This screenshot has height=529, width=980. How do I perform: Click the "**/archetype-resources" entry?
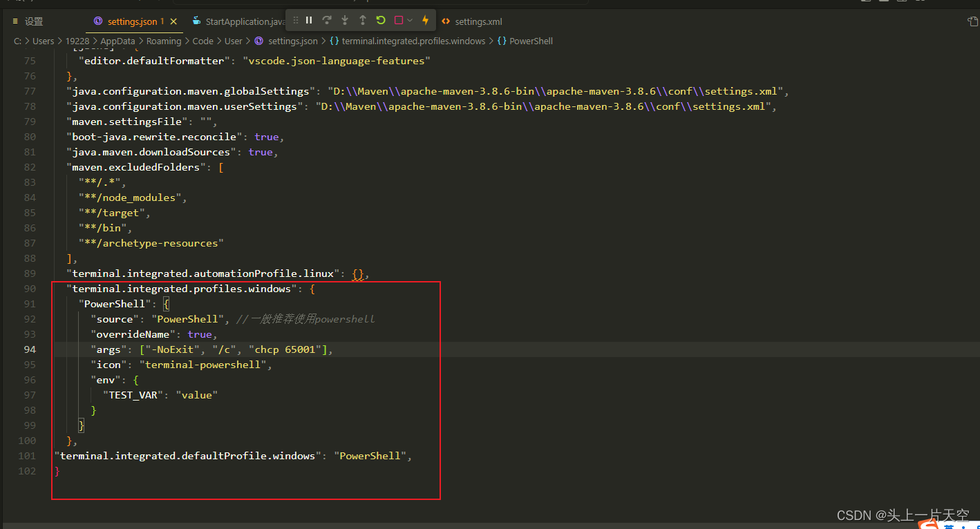click(151, 243)
